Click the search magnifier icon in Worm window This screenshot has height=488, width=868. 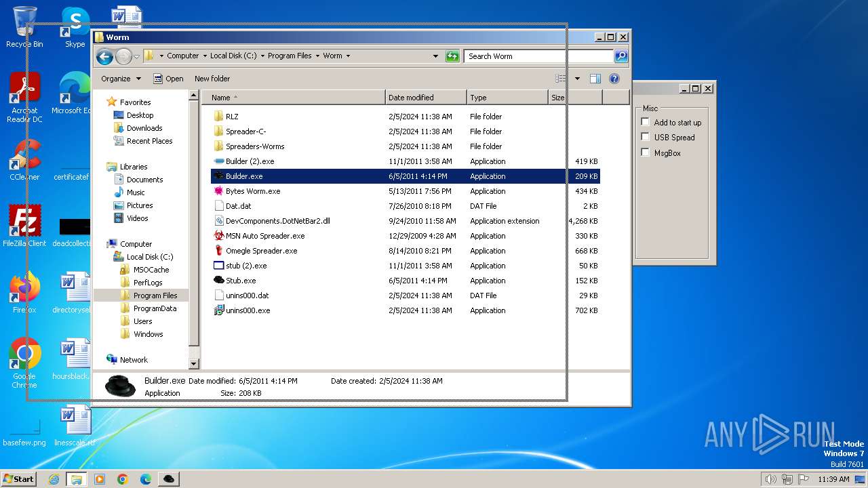pos(620,56)
